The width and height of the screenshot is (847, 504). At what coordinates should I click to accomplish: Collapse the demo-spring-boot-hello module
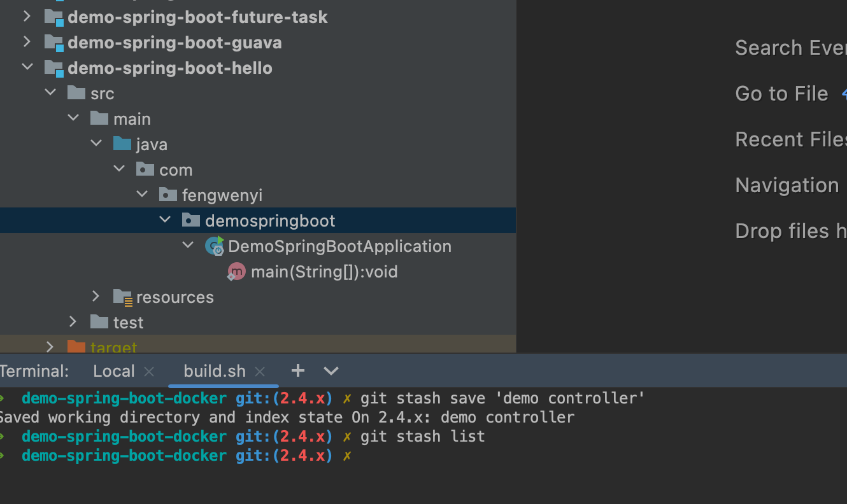27,67
